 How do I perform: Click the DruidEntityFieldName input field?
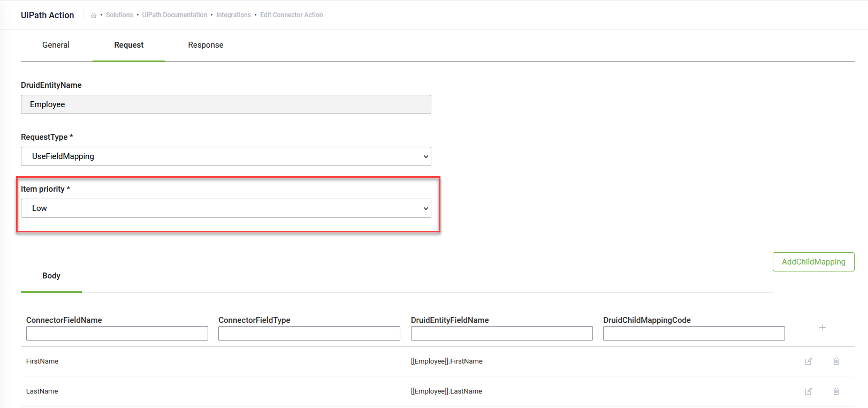coord(501,334)
